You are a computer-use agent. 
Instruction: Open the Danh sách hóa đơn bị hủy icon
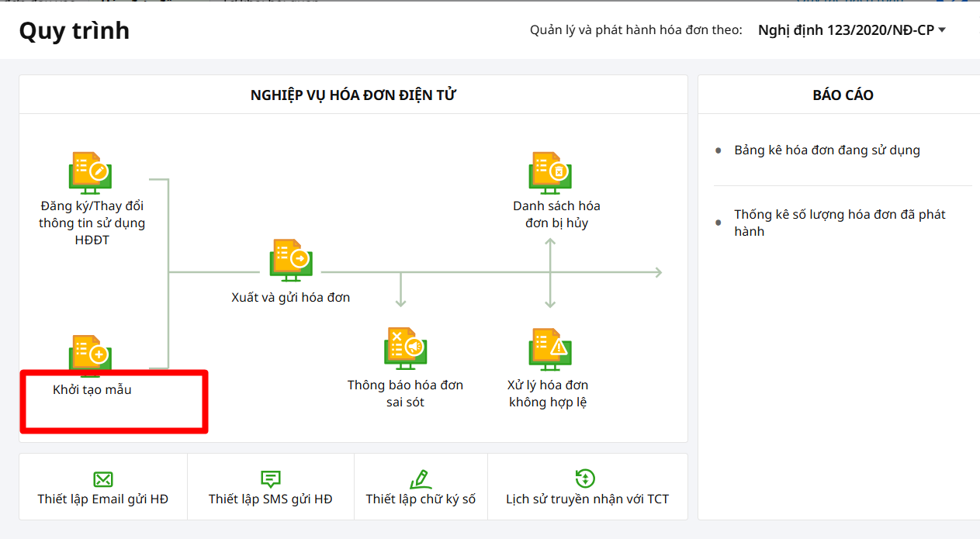click(550, 172)
